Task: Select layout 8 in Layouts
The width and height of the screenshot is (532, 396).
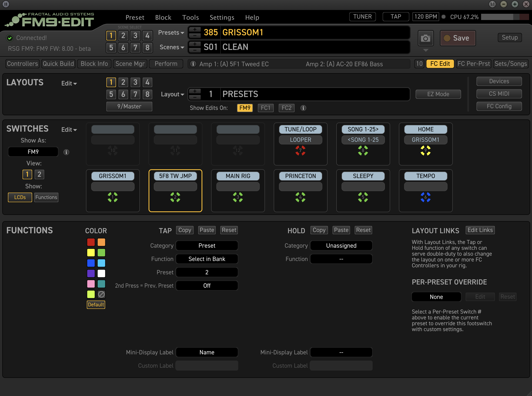Action: click(147, 94)
